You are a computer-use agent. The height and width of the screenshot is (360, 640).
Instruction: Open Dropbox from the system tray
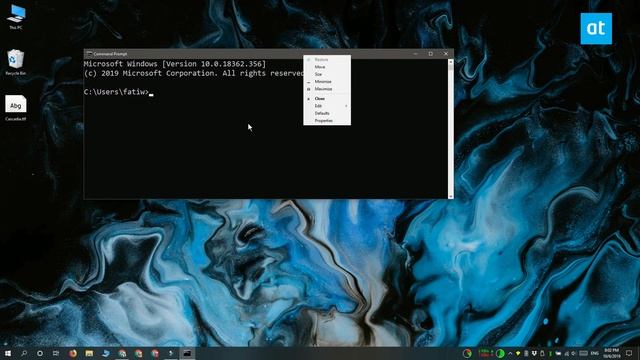click(x=534, y=353)
